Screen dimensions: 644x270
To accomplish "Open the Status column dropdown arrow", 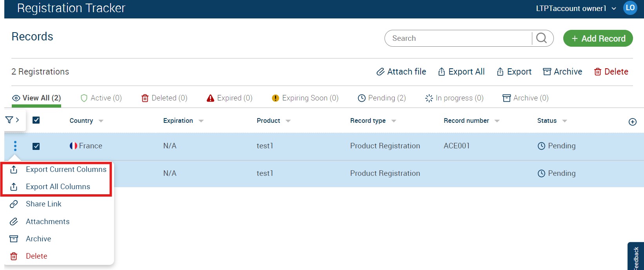I will pos(564,121).
